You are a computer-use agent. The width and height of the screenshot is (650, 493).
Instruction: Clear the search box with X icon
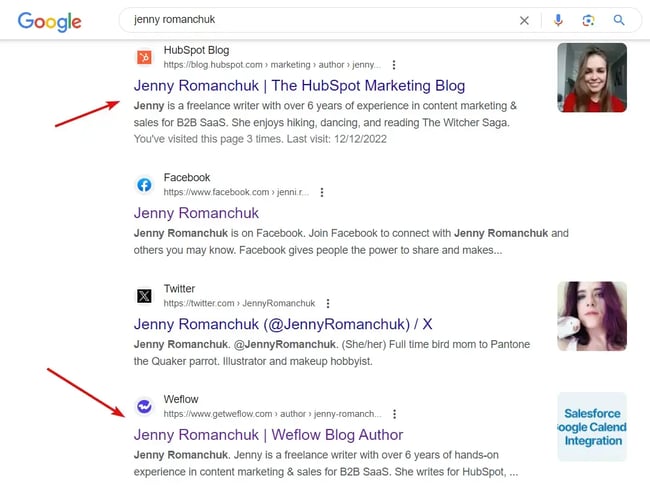tap(524, 20)
